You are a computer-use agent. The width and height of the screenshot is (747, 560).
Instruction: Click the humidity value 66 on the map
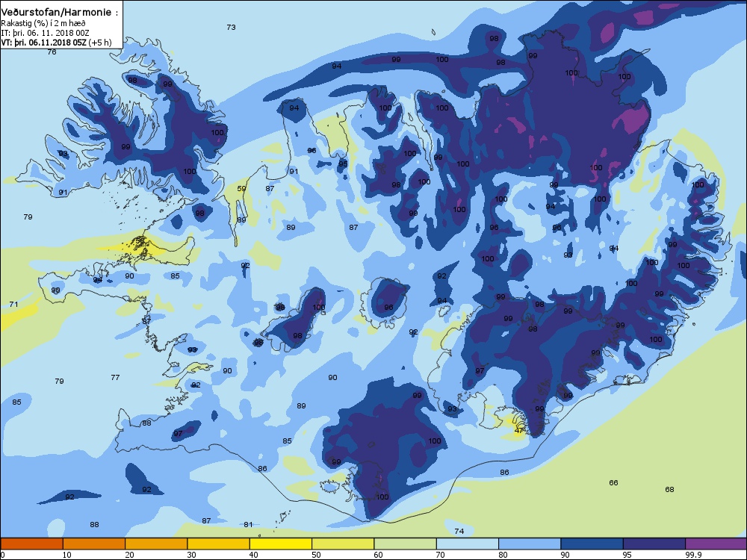coord(613,483)
